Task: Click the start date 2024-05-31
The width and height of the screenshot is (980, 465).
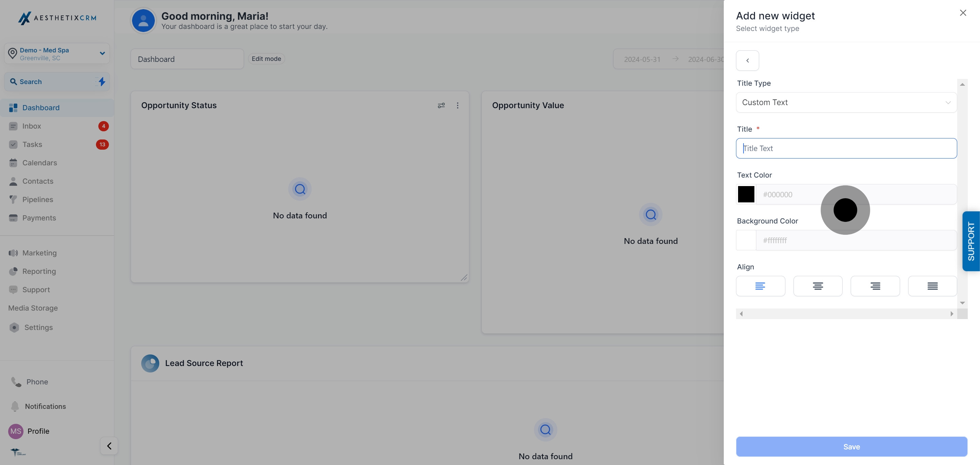Action: pos(642,59)
